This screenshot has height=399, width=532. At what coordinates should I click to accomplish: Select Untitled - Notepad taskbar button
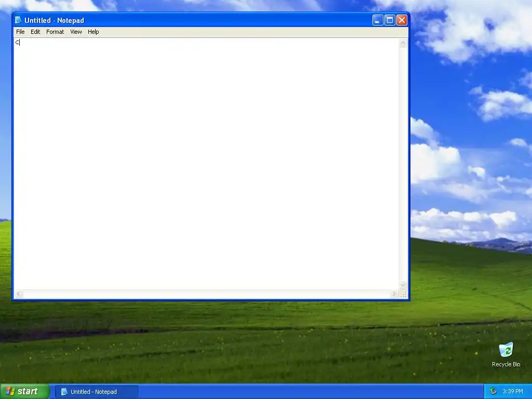tap(97, 392)
